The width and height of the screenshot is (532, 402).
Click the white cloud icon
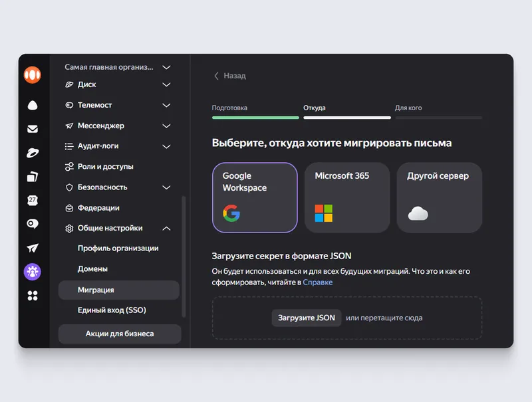418,213
